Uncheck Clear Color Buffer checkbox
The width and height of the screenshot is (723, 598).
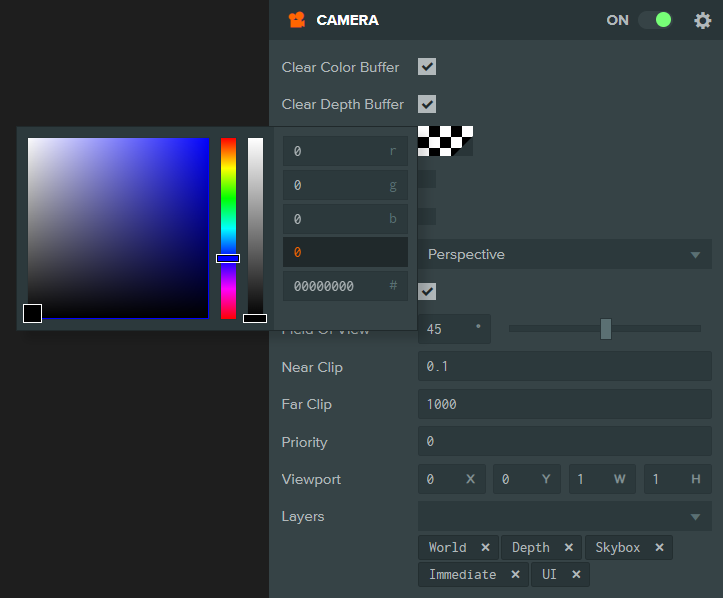[x=427, y=66]
